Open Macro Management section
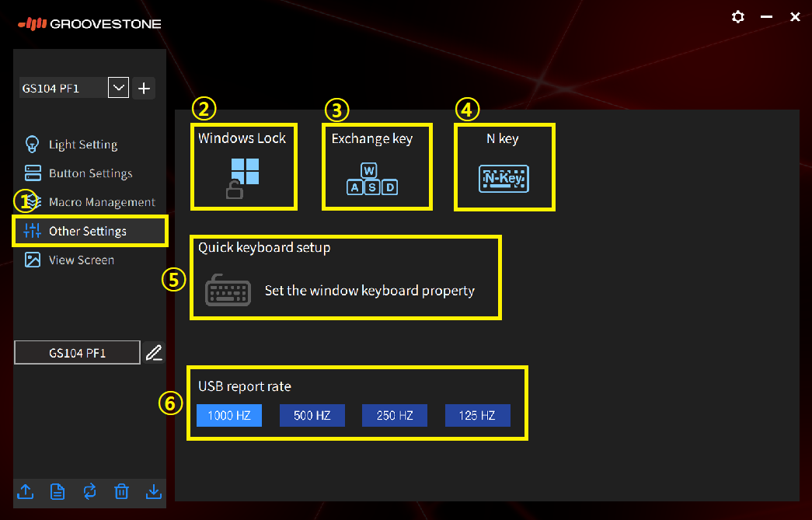The height and width of the screenshot is (520, 812). tap(101, 202)
